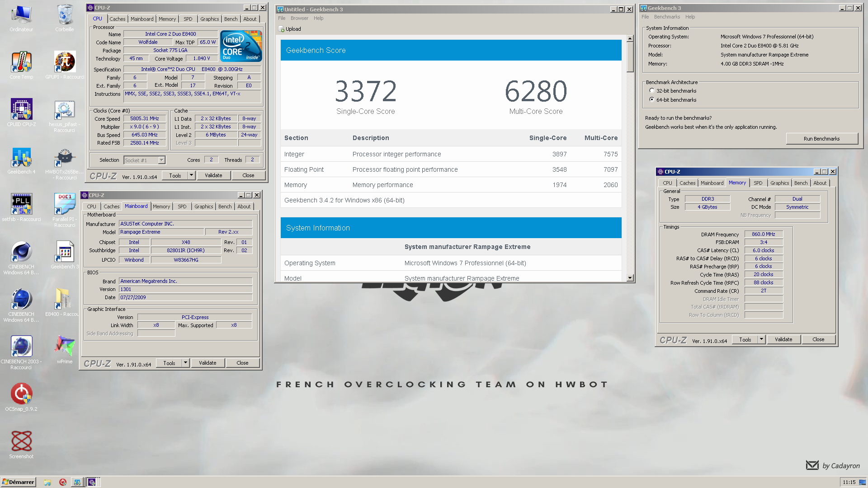Launch Core Temp from desktop
This screenshot has height=488, width=868.
point(21,66)
